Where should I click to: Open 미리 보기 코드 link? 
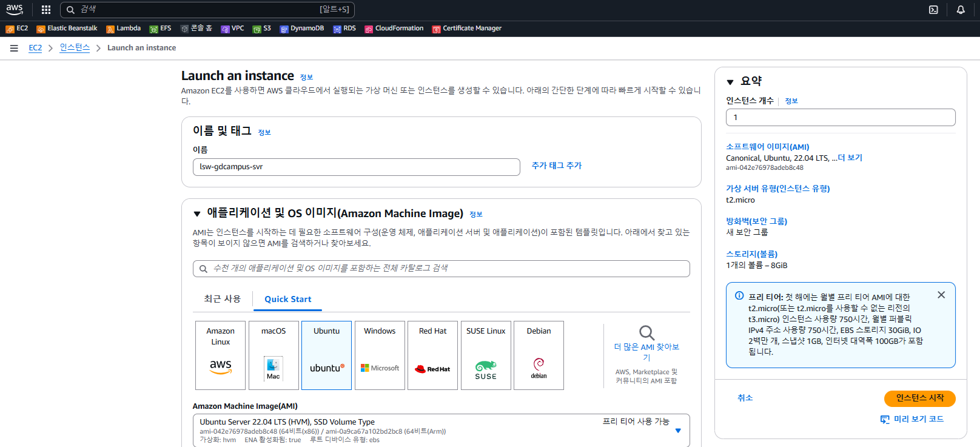(912, 419)
